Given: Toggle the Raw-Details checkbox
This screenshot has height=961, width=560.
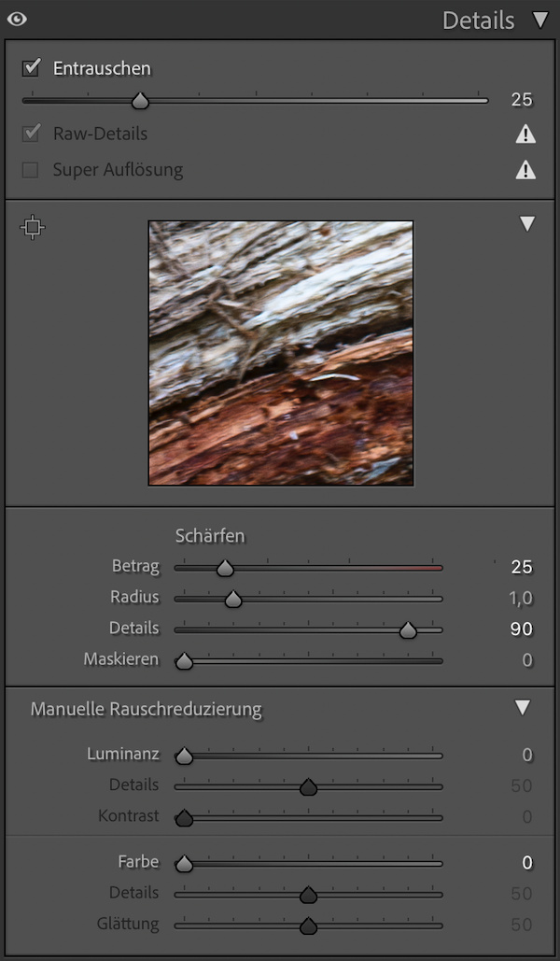Looking at the screenshot, I should 32,134.
